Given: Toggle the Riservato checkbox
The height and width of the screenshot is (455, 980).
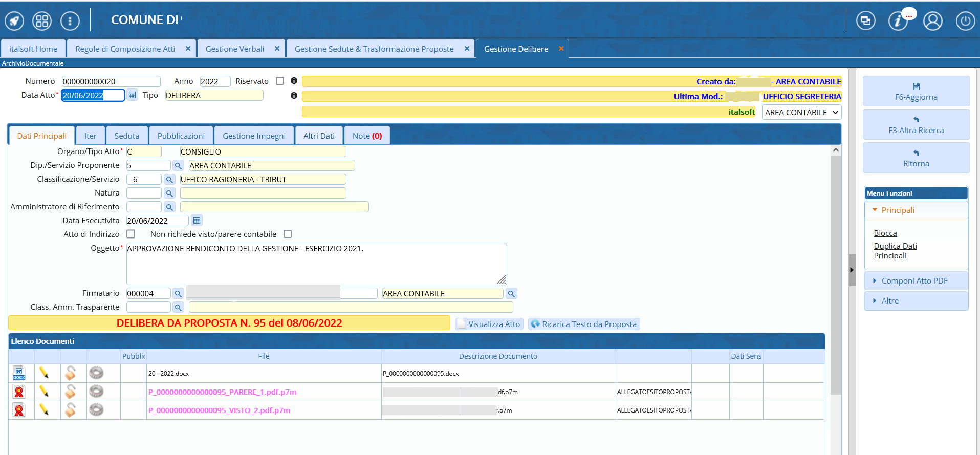Looking at the screenshot, I should (280, 81).
